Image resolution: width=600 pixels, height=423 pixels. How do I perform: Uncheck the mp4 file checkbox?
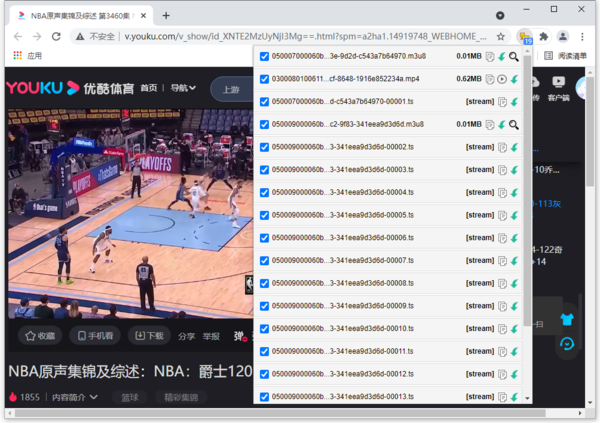(264, 79)
